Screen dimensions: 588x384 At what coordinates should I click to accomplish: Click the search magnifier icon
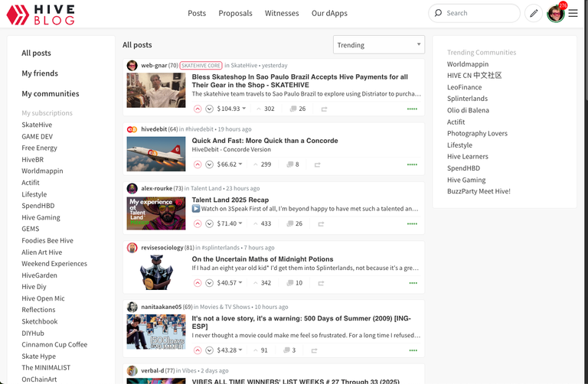(x=438, y=13)
